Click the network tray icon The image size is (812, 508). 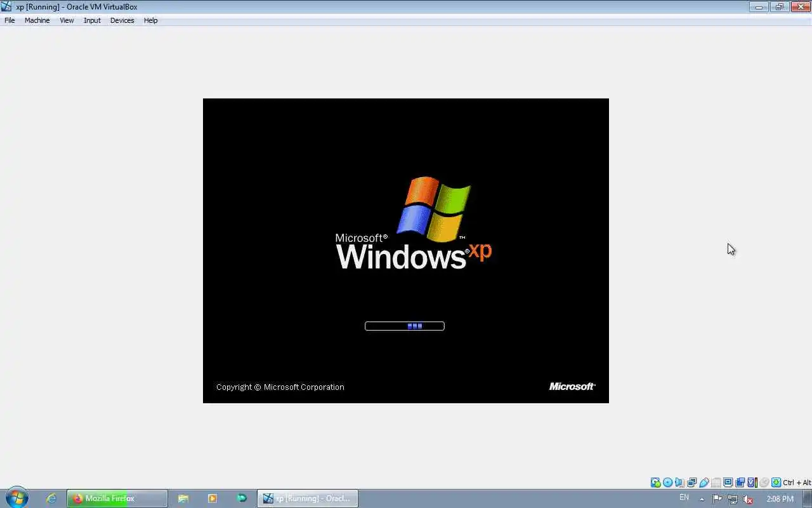[x=733, y=499]
